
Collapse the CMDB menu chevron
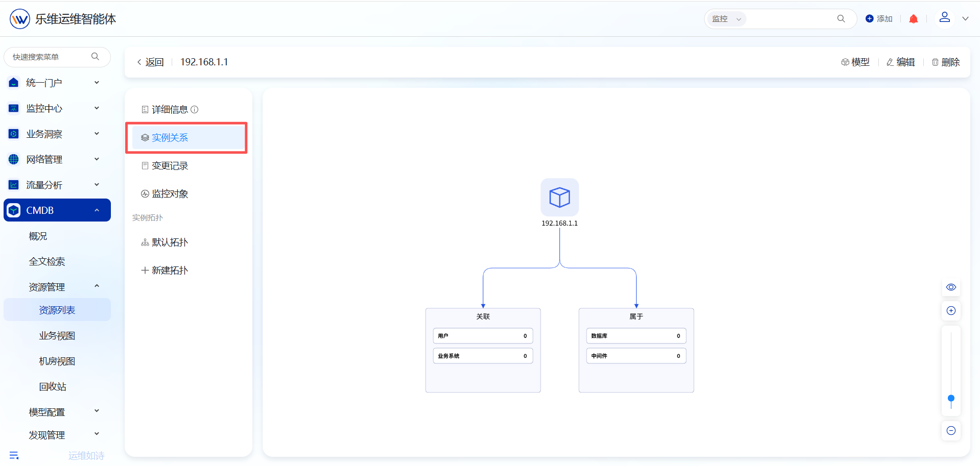point(97,210)
